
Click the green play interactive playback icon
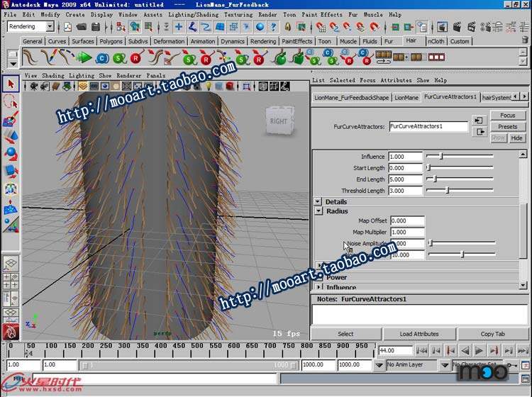pyautogui.click(x=84, y=57)
